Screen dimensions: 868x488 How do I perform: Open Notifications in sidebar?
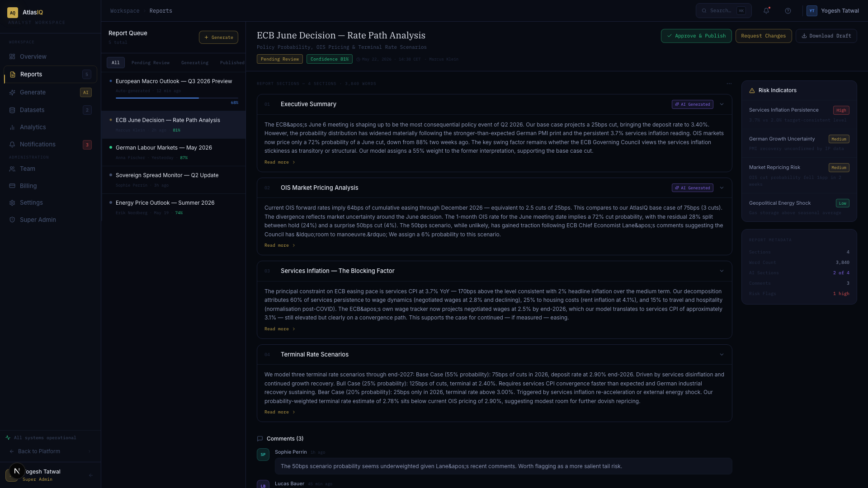click(x=50, y=145)
